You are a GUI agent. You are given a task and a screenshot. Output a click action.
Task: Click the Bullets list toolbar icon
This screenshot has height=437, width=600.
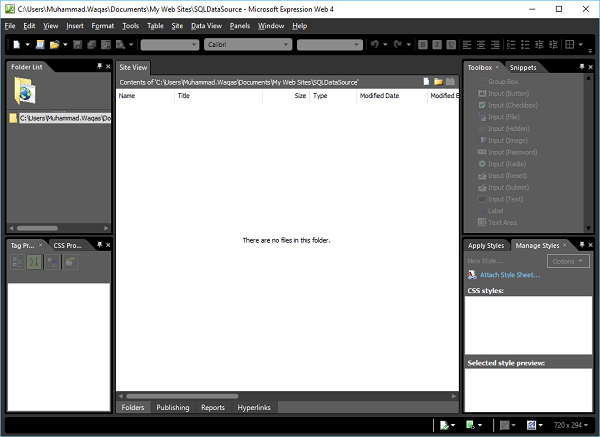click(525, 45)
